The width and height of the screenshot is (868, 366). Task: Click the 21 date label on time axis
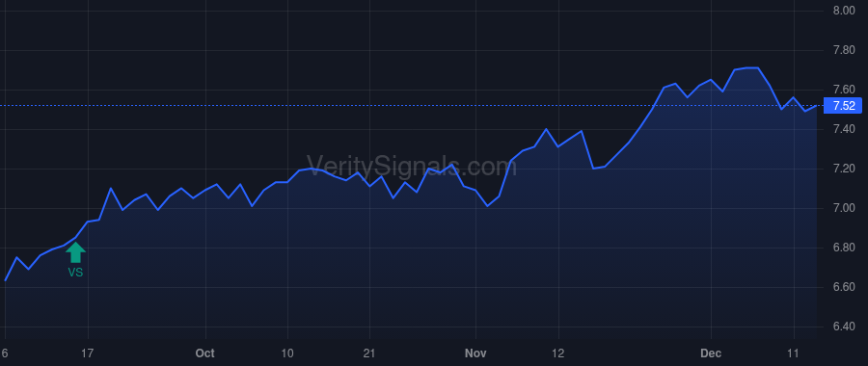point(369,353)
